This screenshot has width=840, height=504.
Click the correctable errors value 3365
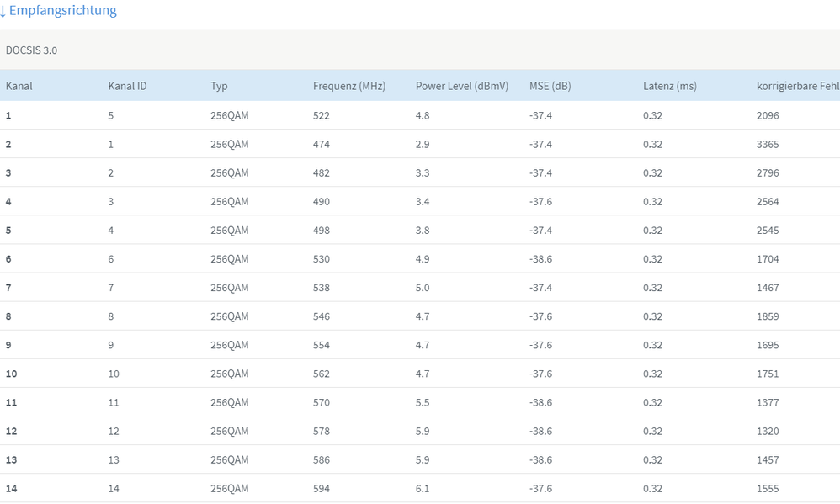coord(768,144)
